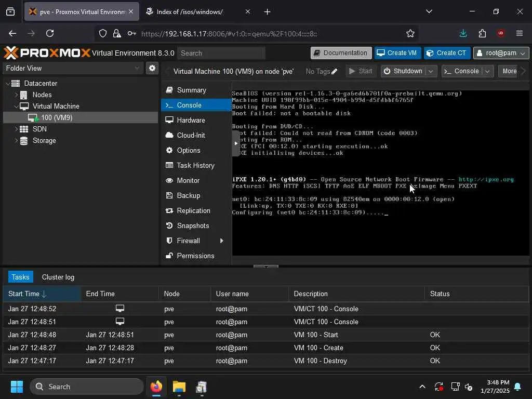Image resolution: width=532 pixels, height=399 pixels.
Task: Collapse the Datacenter tree node
Action: point(8,83)
